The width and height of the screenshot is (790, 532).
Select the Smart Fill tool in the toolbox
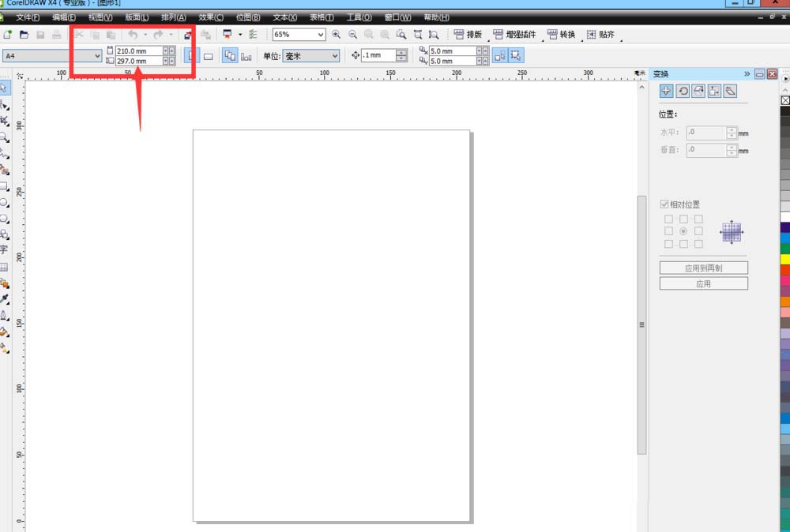[5, 170]
